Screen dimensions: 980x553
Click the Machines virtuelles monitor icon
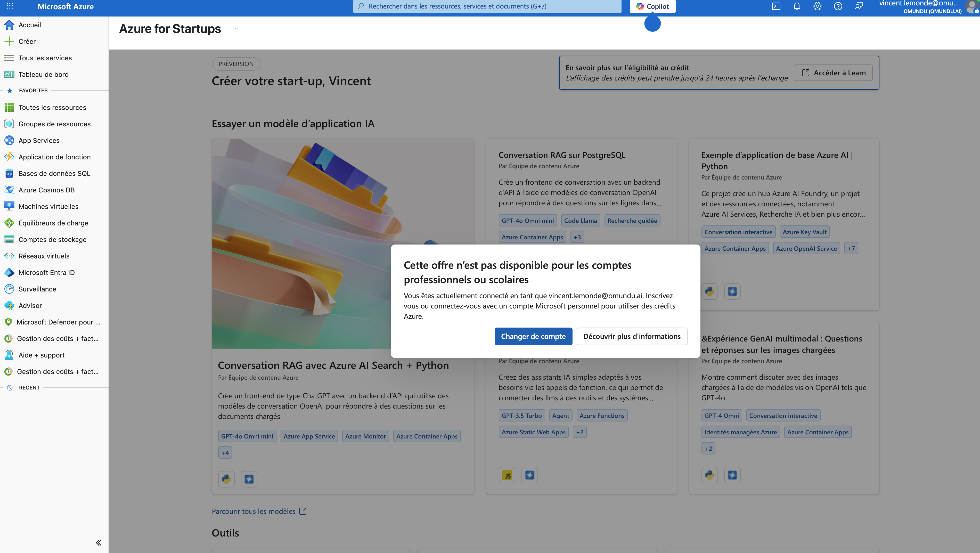point(9,206)
